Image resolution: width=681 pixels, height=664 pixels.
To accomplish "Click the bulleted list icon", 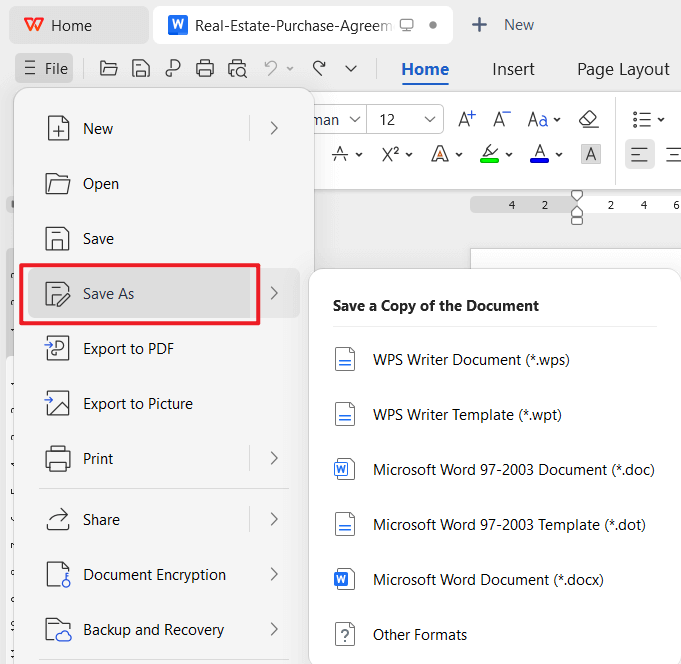I will pyautogui.click(x=641, y=119).
